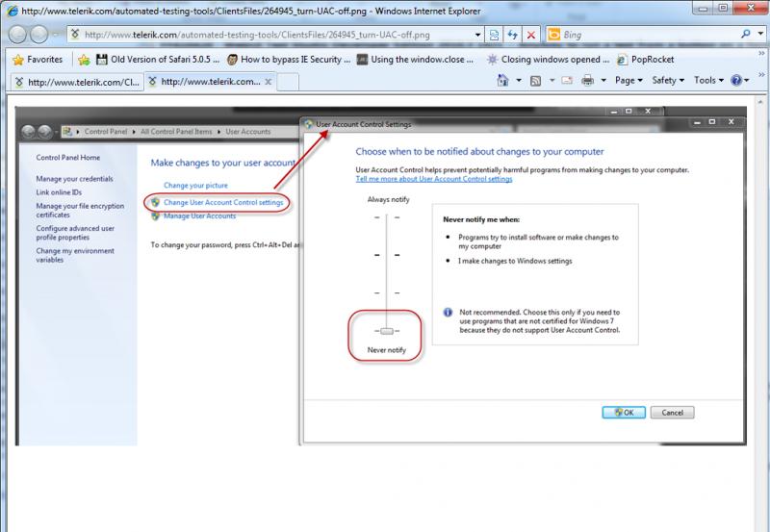Click Manage your credentials in sidebar
Image resolution: width=770 pixels, height=532 pixels.
74,179
